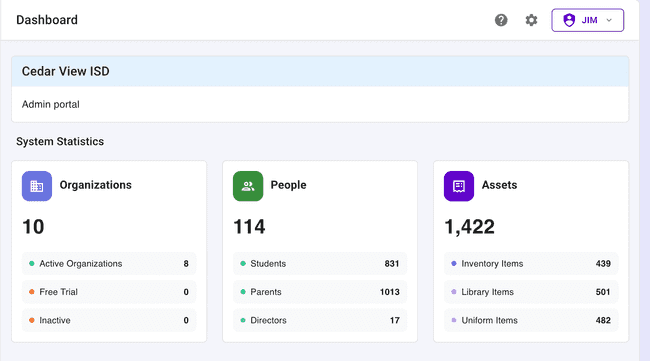Click the purple Assets icon
Image resolution: width=650 pixels, height=361 pixels.
(x=459, y=186)
